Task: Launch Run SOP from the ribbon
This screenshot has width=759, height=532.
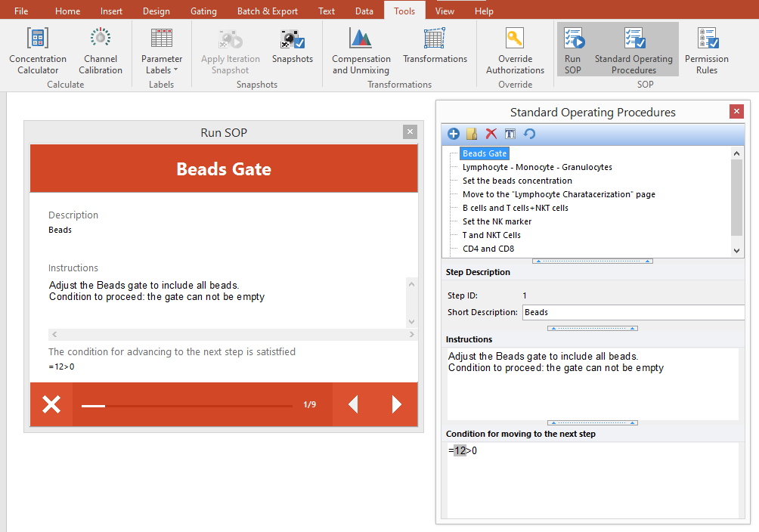Action: tap(572, 50)
